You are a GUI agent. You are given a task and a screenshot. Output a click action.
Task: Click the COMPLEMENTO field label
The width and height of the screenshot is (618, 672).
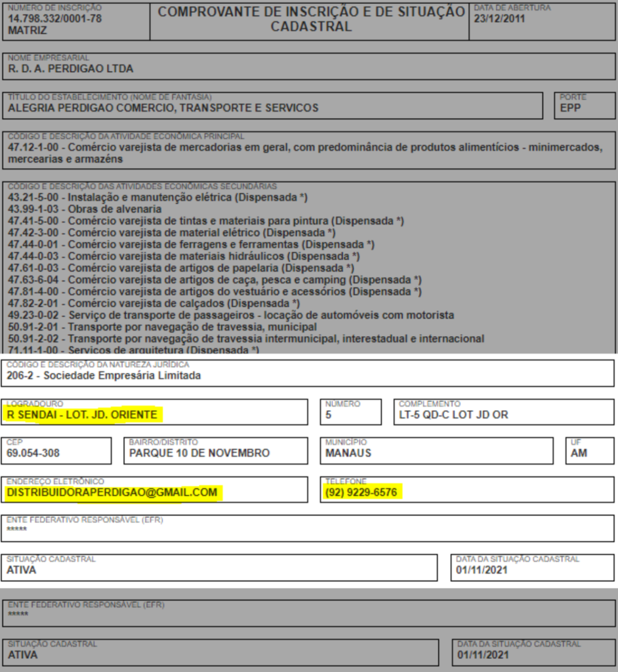[x=430, y=404]
